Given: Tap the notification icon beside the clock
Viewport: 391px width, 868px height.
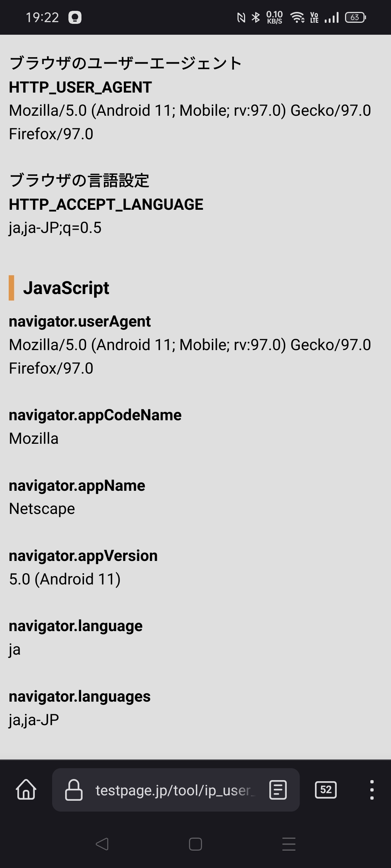Looking at the screenshot, I should (75, 17).
